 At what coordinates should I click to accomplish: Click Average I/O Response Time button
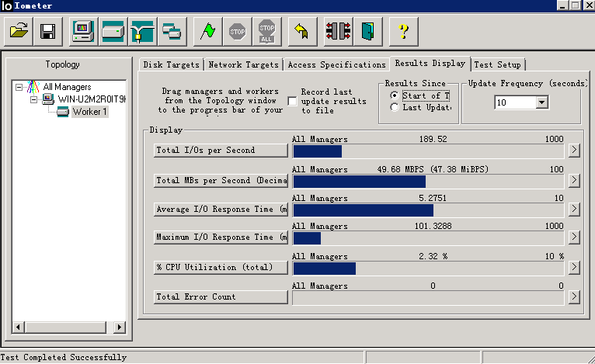point(221,209)
